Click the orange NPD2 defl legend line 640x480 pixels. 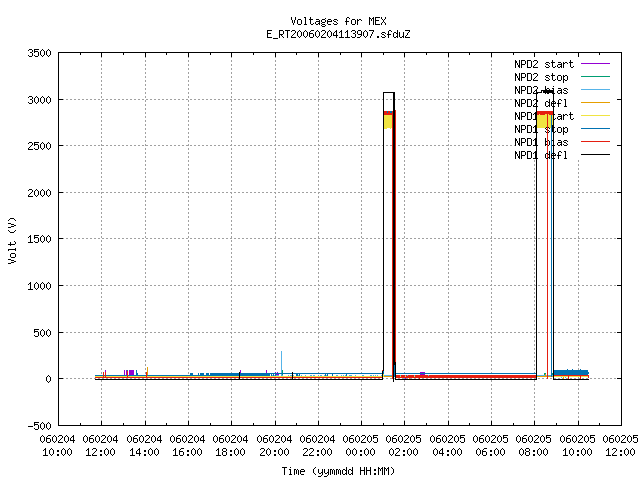596,103
